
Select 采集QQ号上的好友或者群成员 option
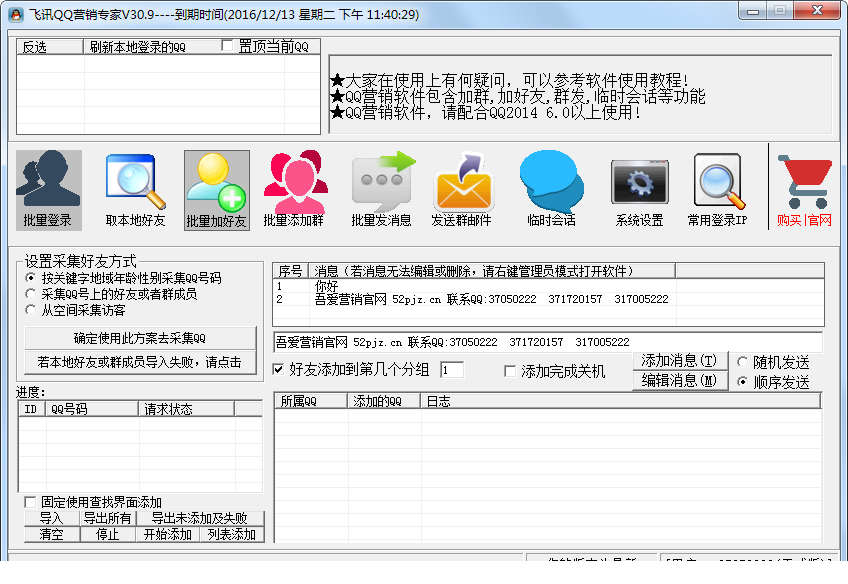point(31,294)
